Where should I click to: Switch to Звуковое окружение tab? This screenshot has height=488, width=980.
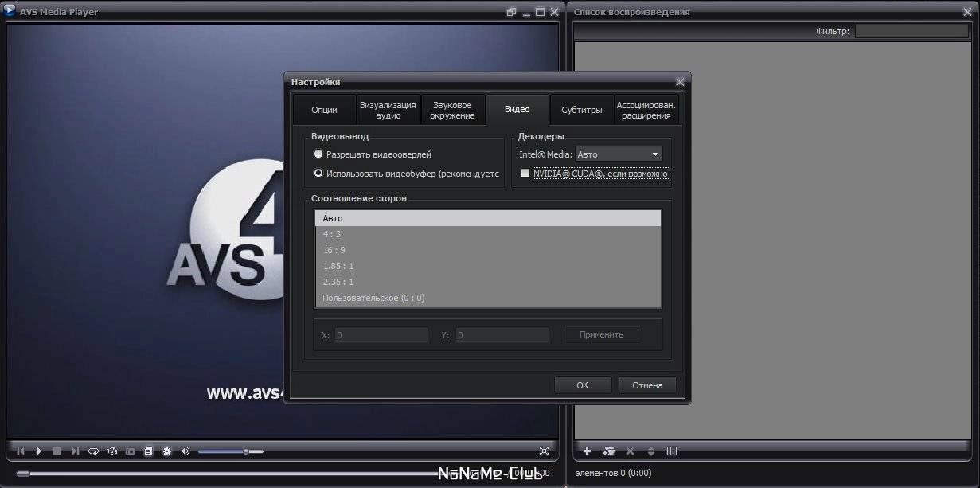[x=452, y=110]
